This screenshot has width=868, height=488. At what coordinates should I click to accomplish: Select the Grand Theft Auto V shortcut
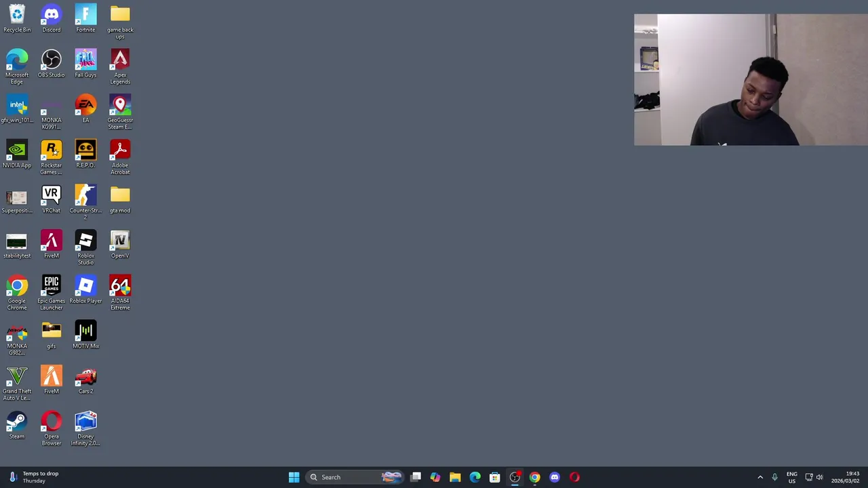click(x=17, y=384)
